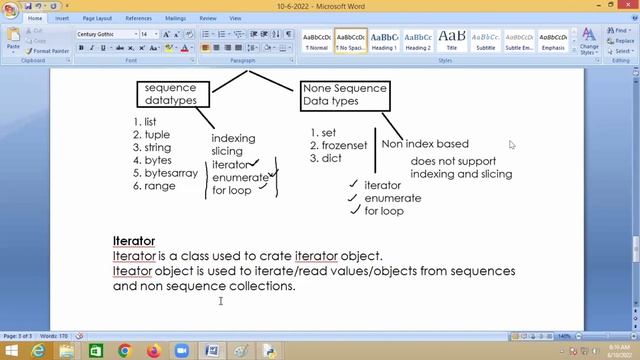
Task: Switch to the Page Layout tab
Action: click(x=97, y=18)
